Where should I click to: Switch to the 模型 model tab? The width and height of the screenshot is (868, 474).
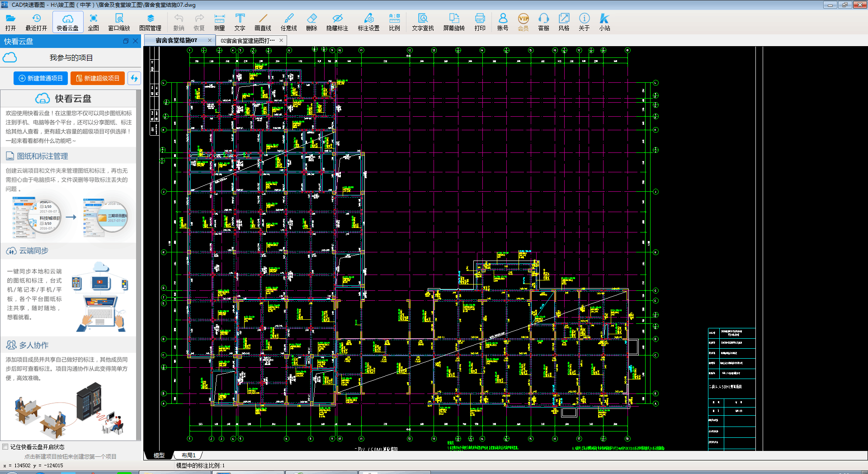tap(159, 455)
